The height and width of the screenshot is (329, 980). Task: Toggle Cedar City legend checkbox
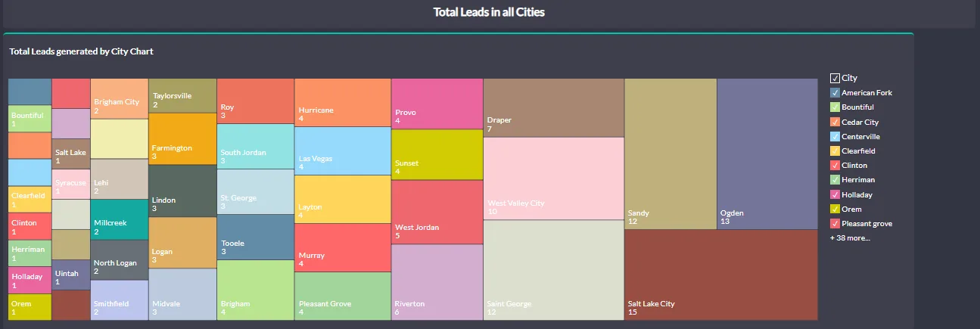835,122
